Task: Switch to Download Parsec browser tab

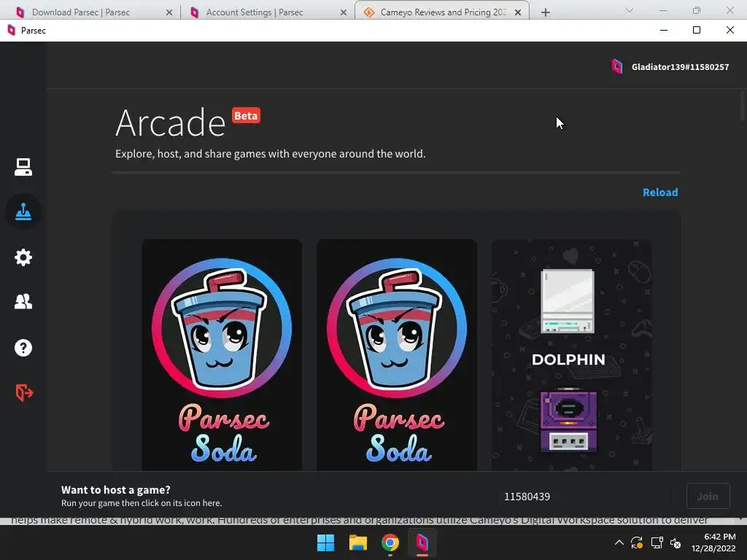Action: (x=90, y=12)
